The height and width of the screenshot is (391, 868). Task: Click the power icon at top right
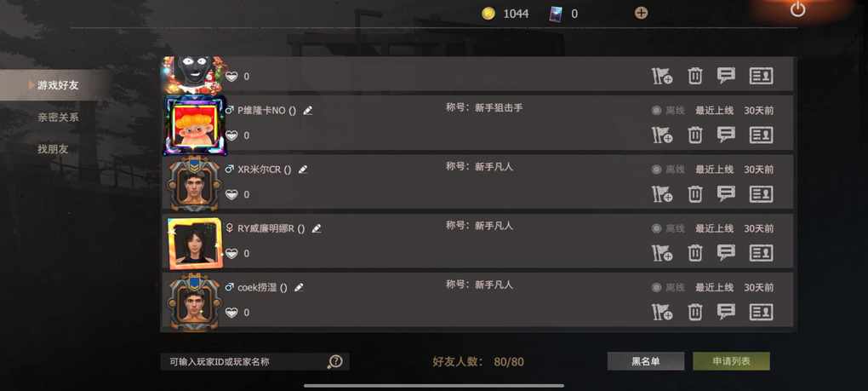tap(797, 9)
